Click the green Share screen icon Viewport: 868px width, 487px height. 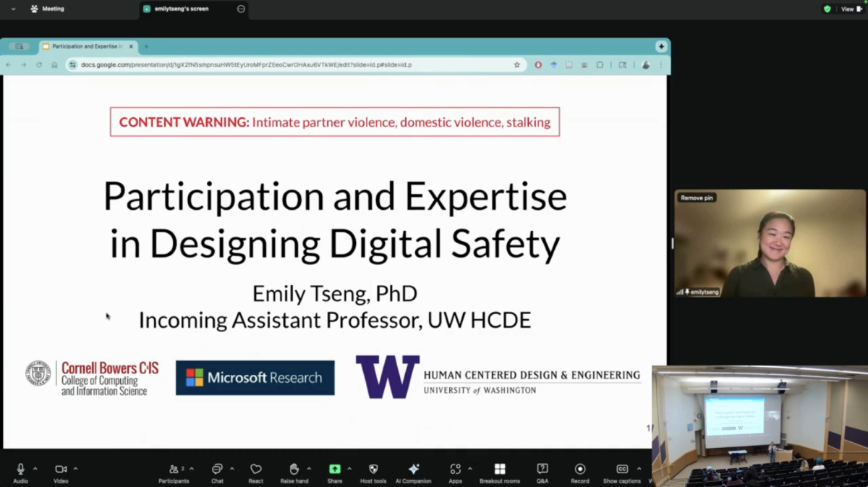(334, 470)
